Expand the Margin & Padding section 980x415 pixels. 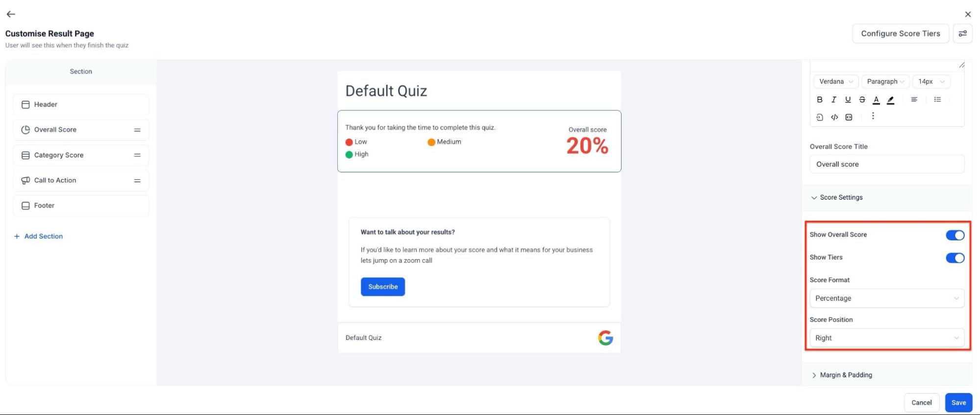(x=846, y=375)
